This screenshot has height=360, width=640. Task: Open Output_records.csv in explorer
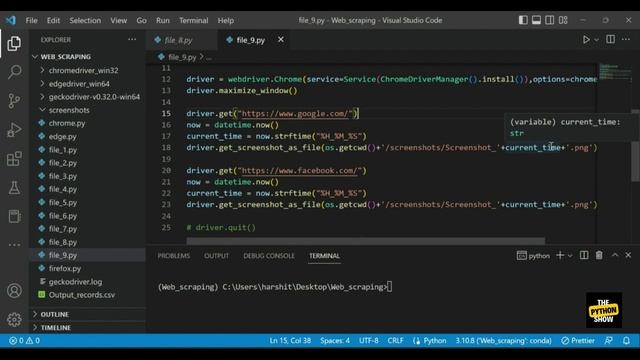(82, 295)
